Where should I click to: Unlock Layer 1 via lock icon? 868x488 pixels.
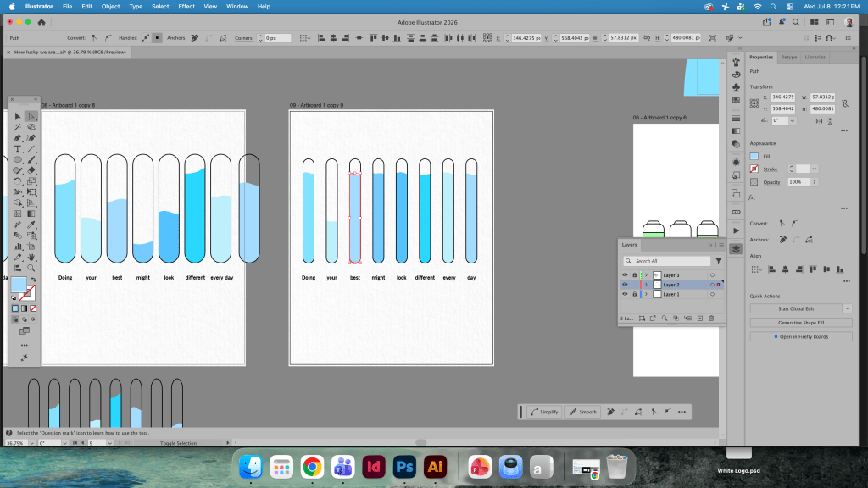[x=634, y=294]
